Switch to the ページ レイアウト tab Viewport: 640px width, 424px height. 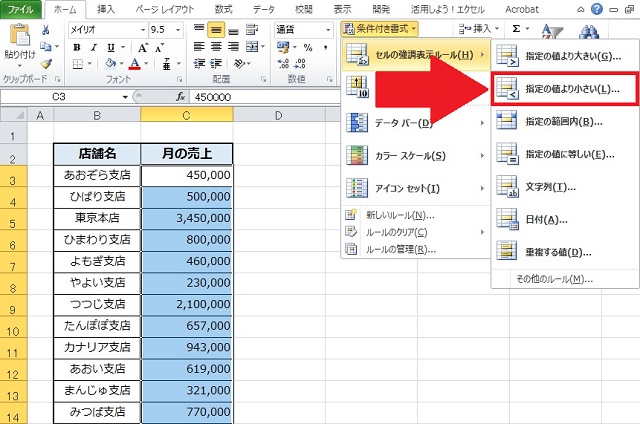(165, 9)
